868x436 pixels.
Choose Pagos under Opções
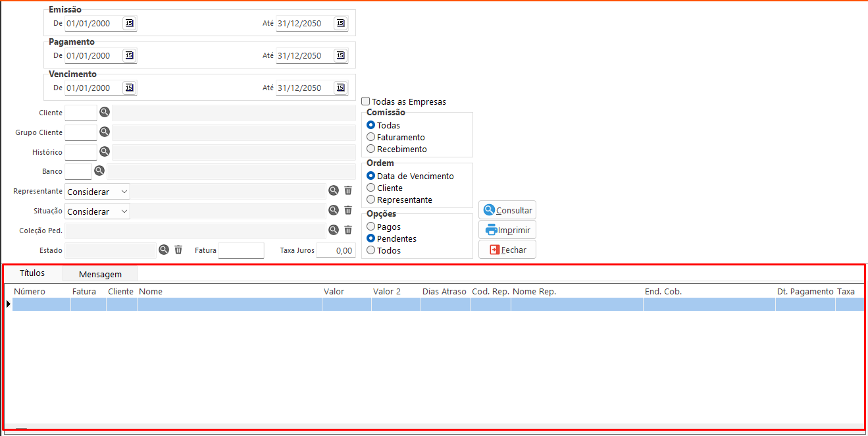(x=371, y=227)
